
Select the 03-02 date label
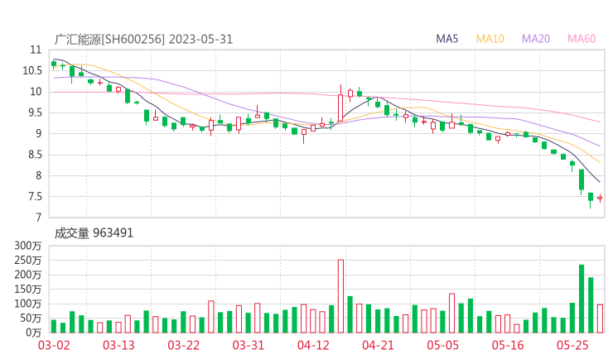click(x=54, y=345)
